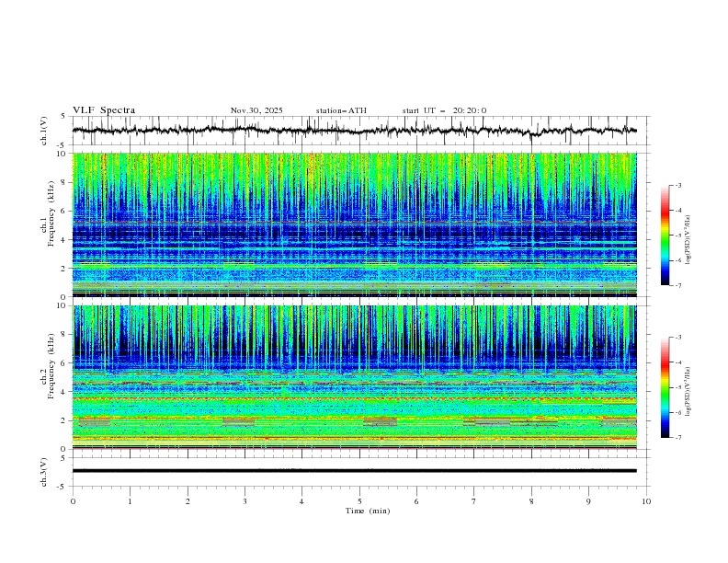728x563 pixels.
Task: Click the "station=ATH" header label
Action: 341,110
